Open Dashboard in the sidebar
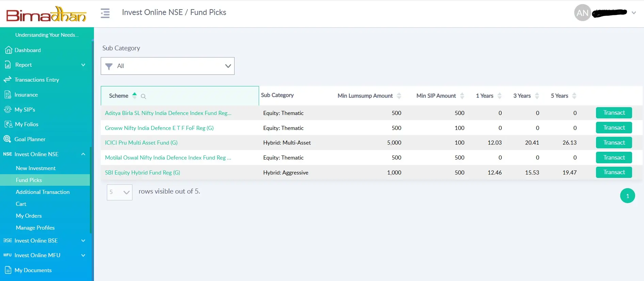Viewport: 644px width, 281px height. (x=28, y=50)
